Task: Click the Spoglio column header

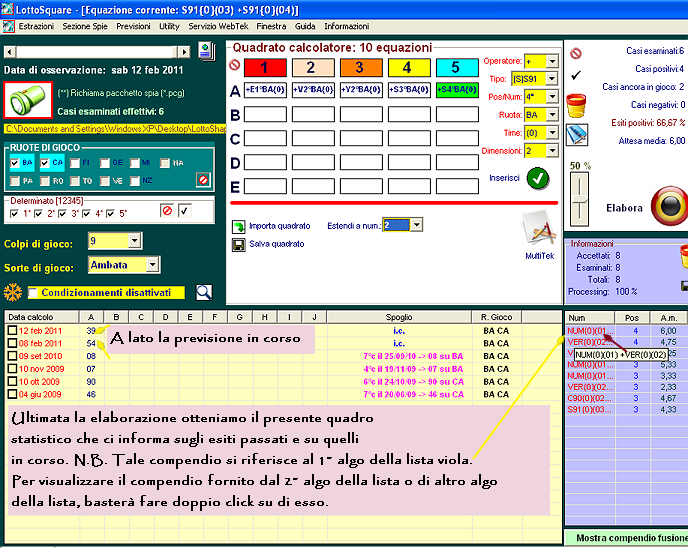Action: [399, 317]
